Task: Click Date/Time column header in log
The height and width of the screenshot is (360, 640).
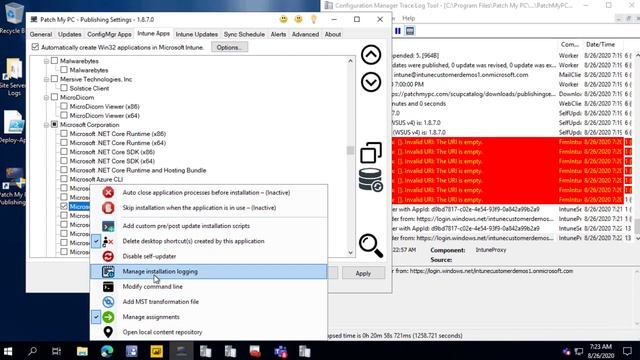Action: click(600, 44)
